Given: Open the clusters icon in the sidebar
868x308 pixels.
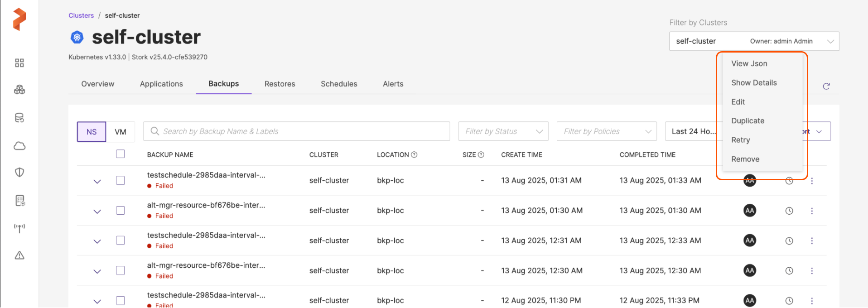Looking at the screenshot, I should coord(19,90).
